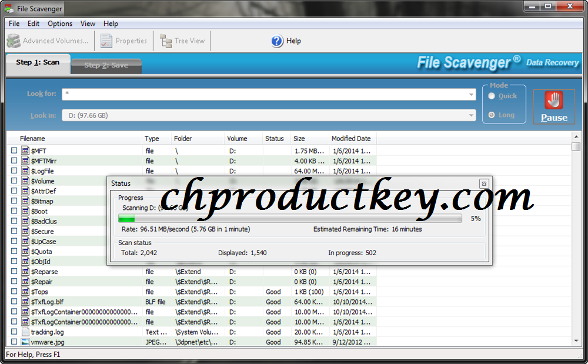The width and height of the screenshot is (588, 364).
Task: Click the File Scavenger title bar icon
Action: [x=9, y=8]
